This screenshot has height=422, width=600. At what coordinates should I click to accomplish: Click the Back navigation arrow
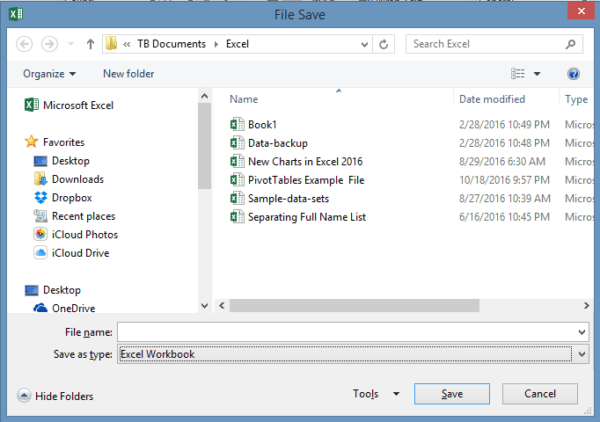pyautogui.click(x=24, y=44)
